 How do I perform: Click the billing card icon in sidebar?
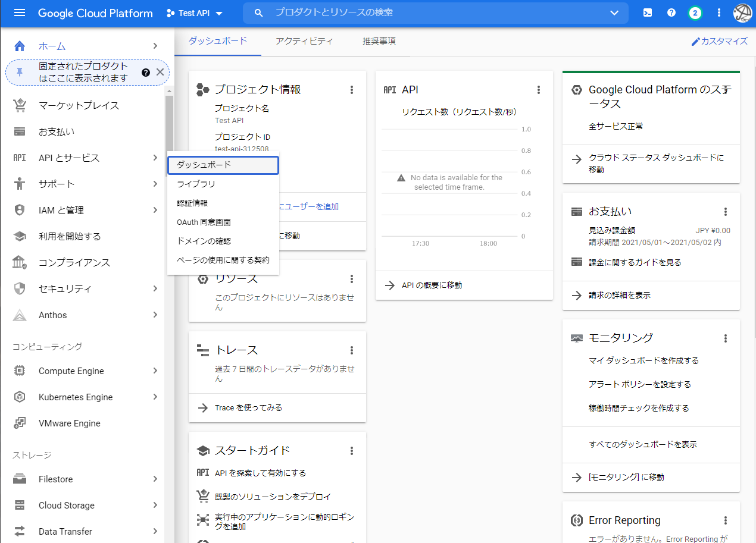[20, 132]
